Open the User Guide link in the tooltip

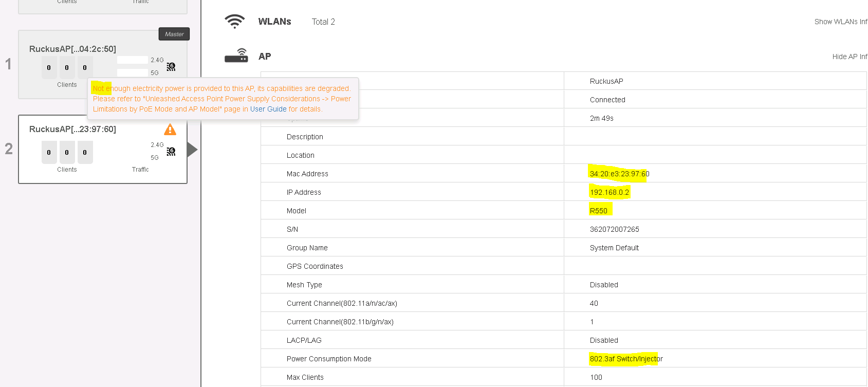[268, 109]
